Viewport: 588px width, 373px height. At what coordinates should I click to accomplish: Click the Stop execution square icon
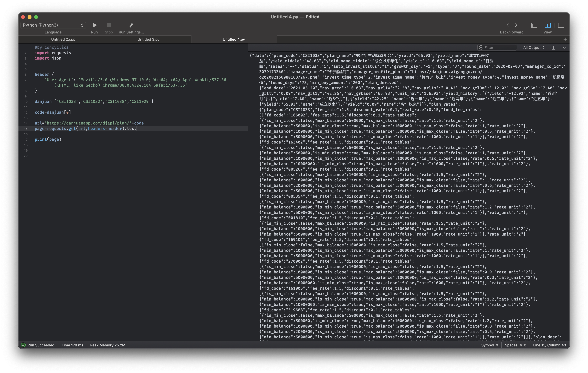click(109, 25)
